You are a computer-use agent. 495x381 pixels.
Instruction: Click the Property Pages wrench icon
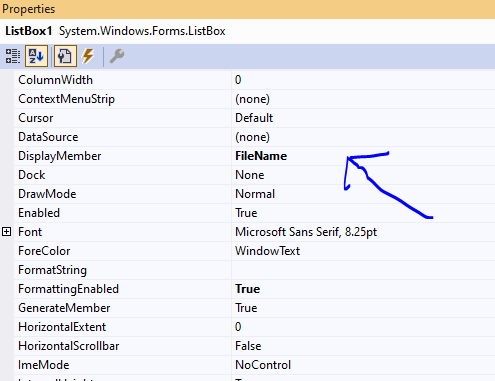[117, 56]
